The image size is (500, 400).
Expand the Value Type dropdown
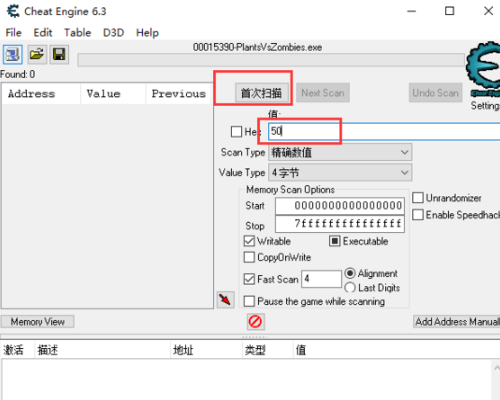point(340,173)
